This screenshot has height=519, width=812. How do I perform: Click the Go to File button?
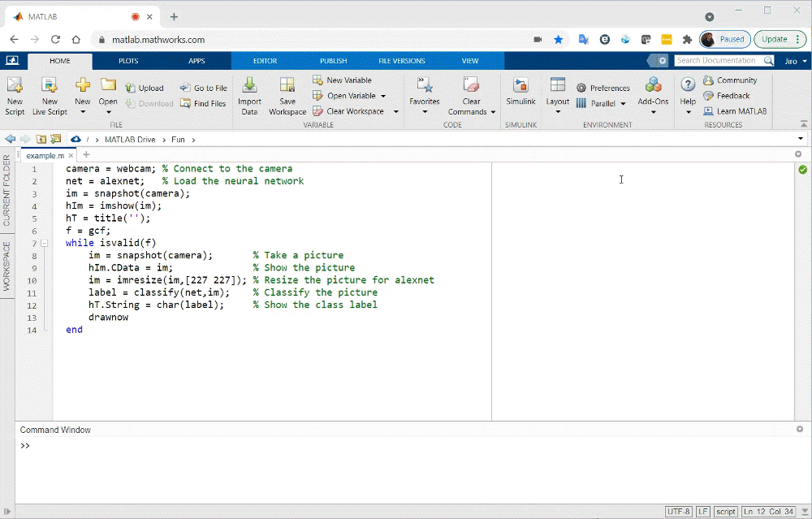coord(203,88)
